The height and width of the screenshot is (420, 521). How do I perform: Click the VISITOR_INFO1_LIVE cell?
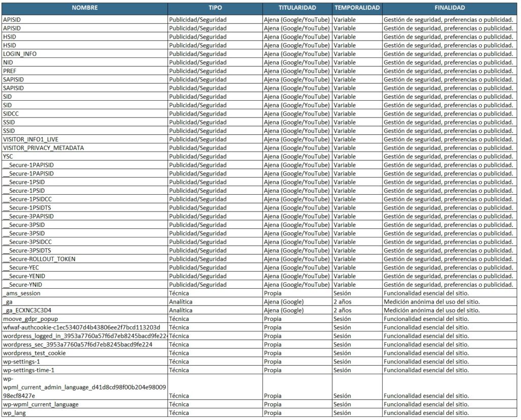pyautogui.click(x=85, y=139)
